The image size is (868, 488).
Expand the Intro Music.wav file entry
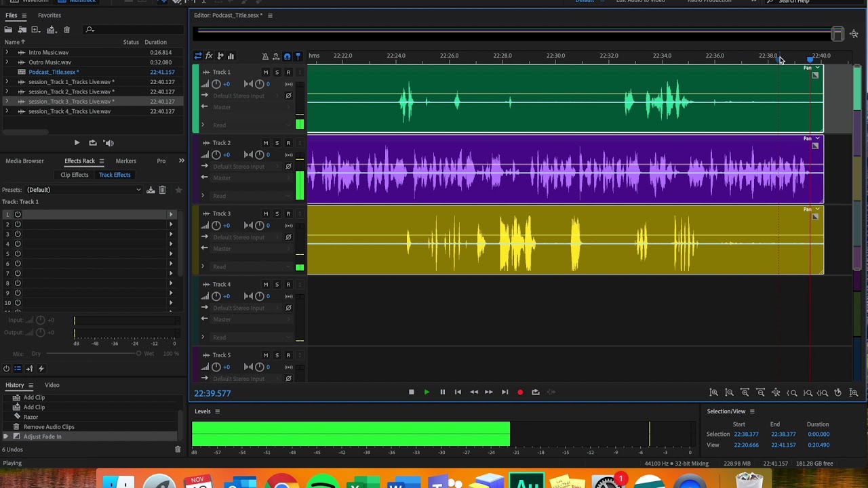(7, 52)
